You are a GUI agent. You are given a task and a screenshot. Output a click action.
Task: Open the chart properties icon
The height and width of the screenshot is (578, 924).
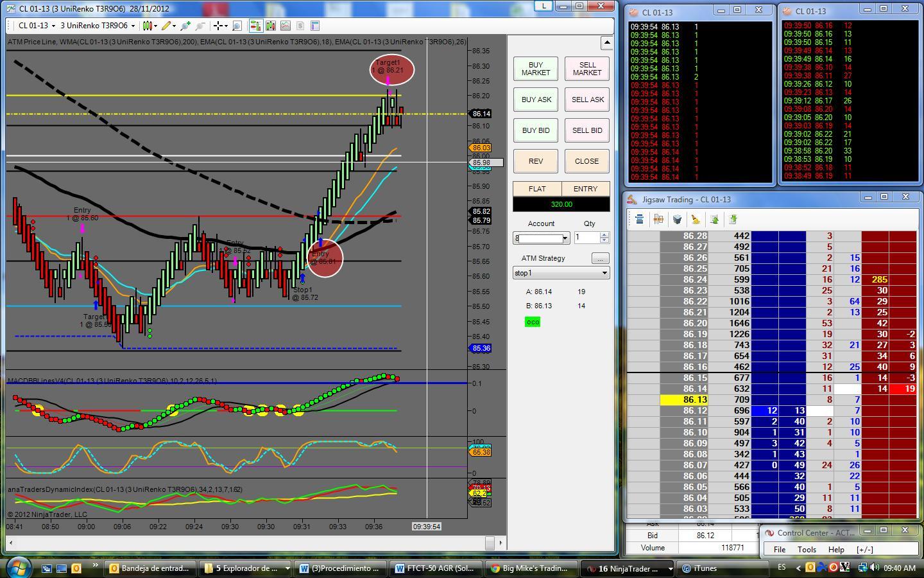click(x=314, y=26)
